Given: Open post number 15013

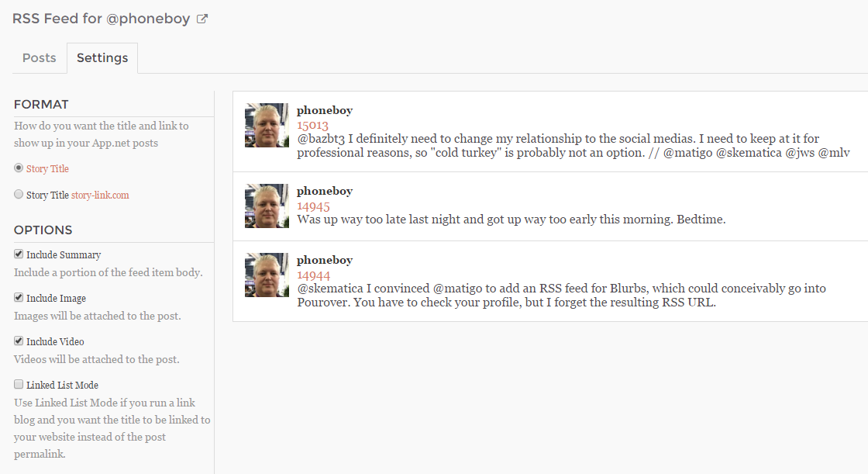Looking at the screenshot, I should point(313,125).
